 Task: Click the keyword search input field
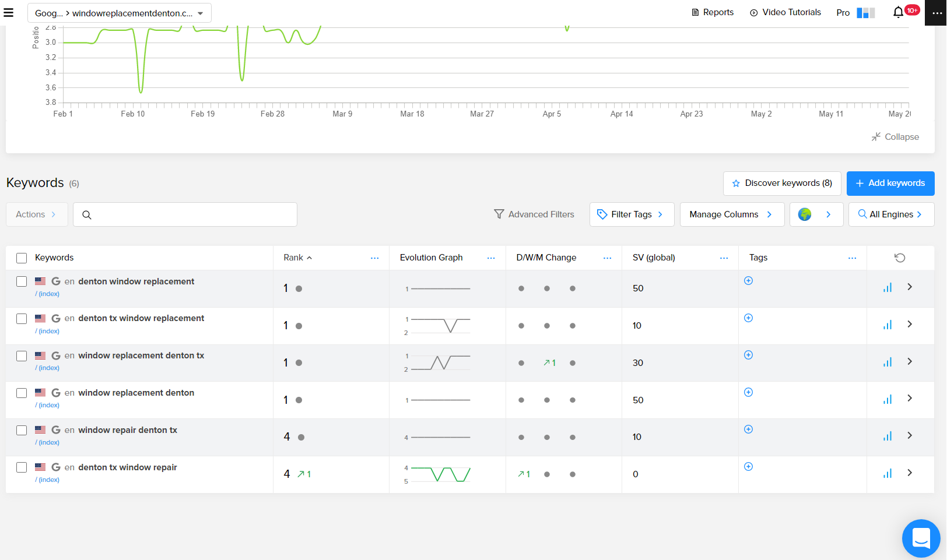click(192, 214)
